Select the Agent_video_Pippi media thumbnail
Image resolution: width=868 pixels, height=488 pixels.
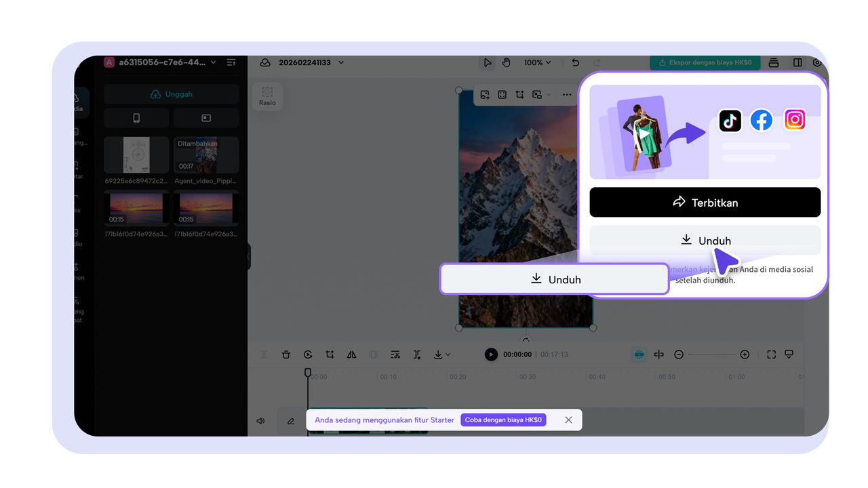coord(206,155)
